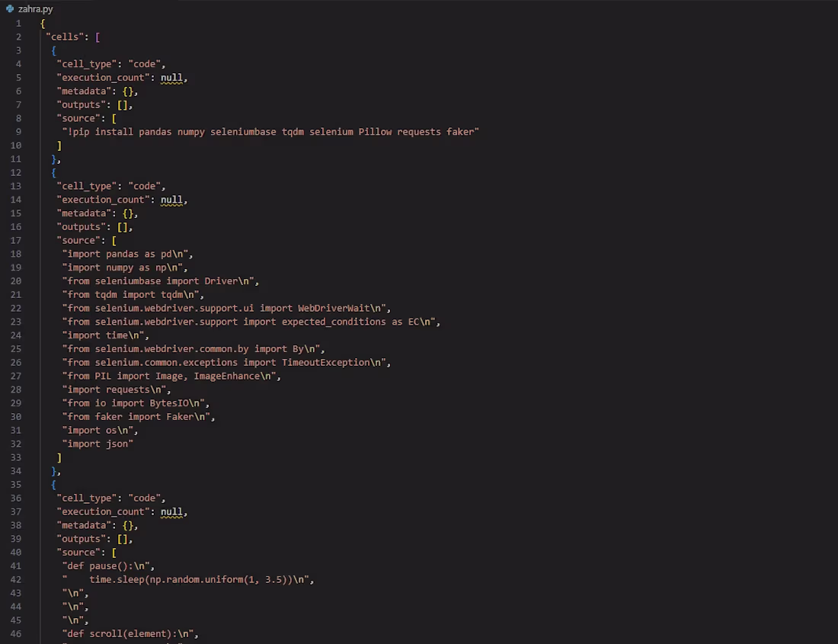Click the selenium.webdriver.common.by import line
This screenshot has height=644, width=838.
point(194,349)
